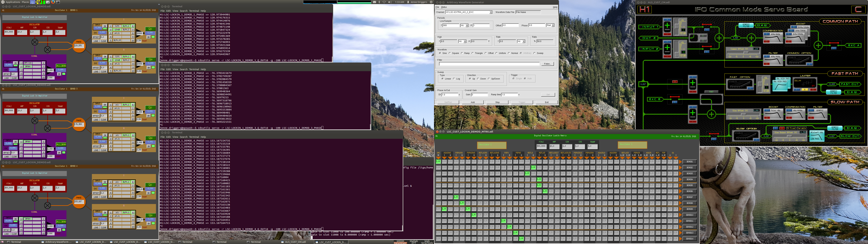Toggle SIGNAL INPUT ON button in DEMOD 1 window
Screen dimensions: 868x244
click(x=15, y=63)
